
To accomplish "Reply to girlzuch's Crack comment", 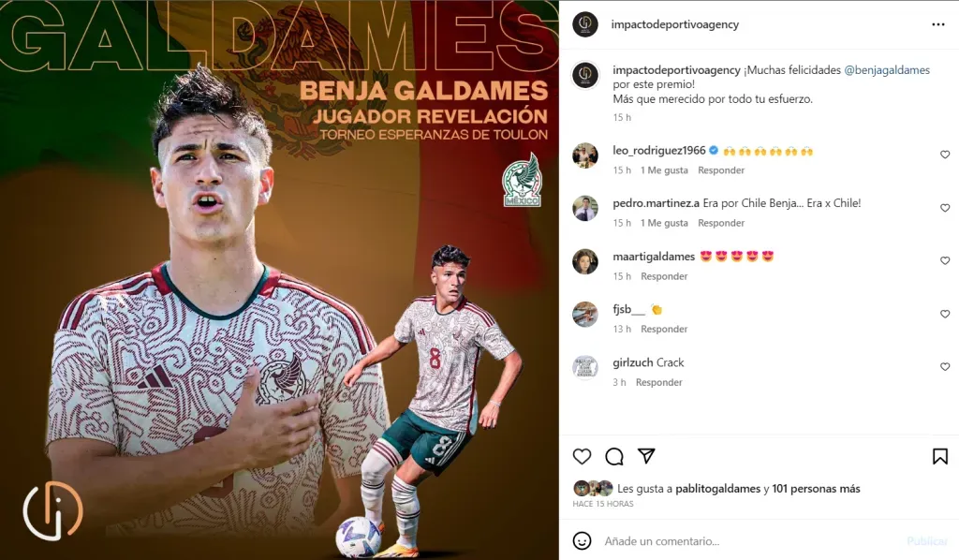I will (658, 382).
